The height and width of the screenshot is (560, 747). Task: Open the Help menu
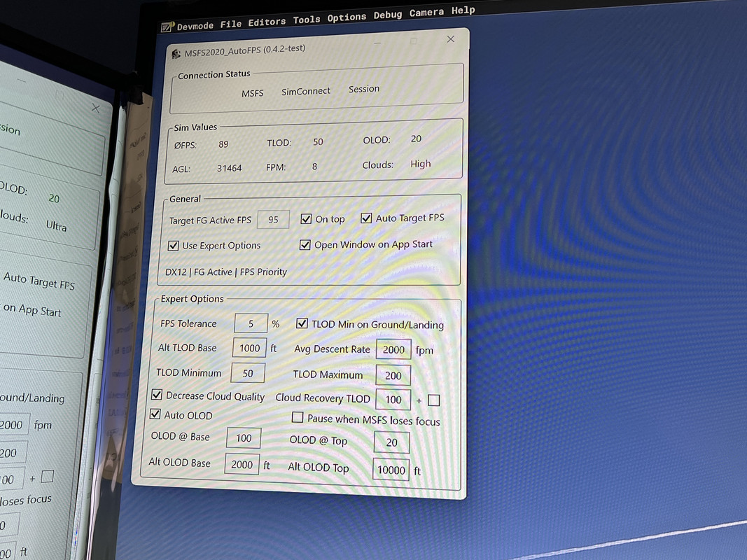[463, 10]
